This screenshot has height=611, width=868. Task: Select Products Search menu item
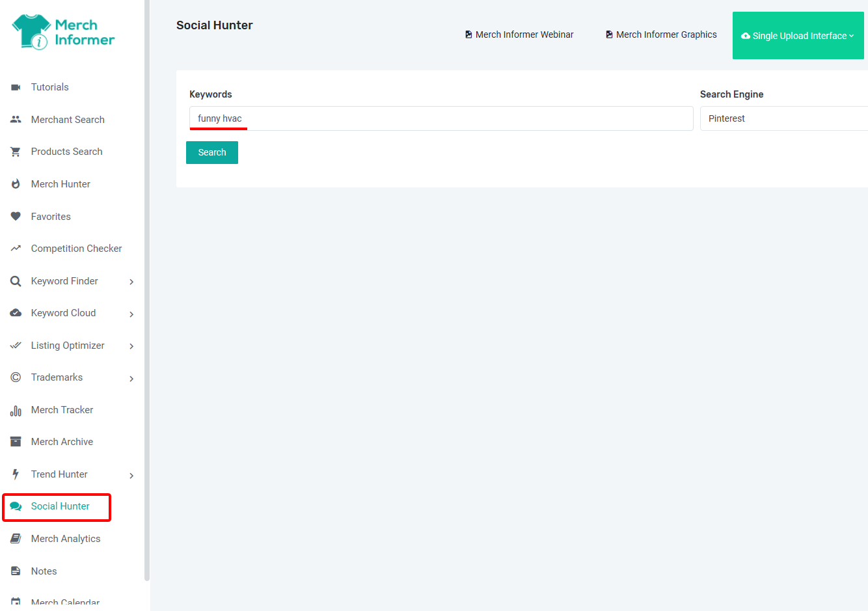point(67,152)
